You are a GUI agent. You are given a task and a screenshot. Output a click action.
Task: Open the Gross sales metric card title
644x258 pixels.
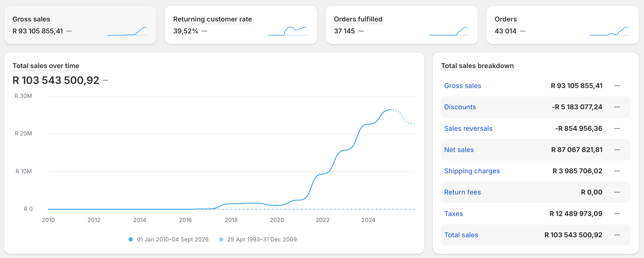[x=31, y=19]
